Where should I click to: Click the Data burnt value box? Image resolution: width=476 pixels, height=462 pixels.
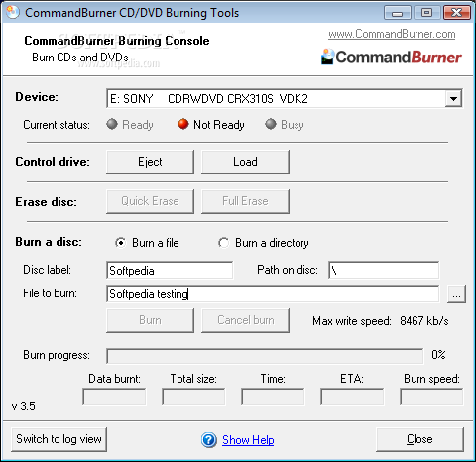point(114,397)
